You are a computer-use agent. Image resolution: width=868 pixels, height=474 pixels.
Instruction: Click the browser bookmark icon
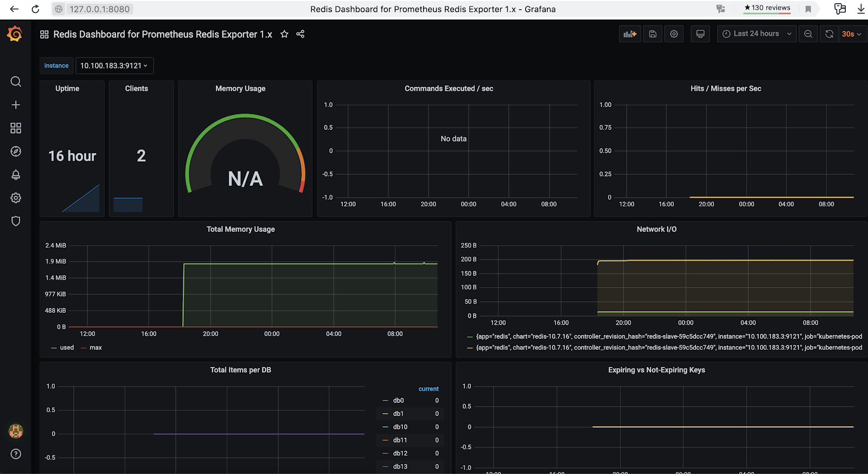point(808,9)
